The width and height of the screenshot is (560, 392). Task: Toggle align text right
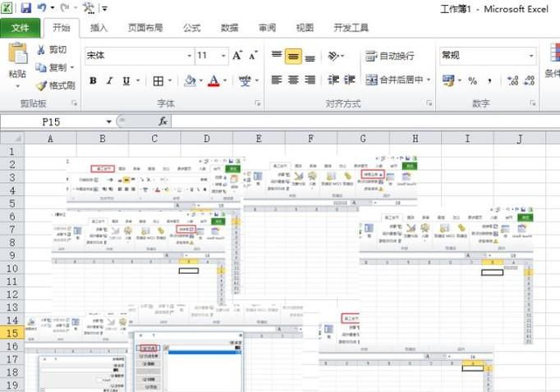pyautogui.click(x=310, y=80)
